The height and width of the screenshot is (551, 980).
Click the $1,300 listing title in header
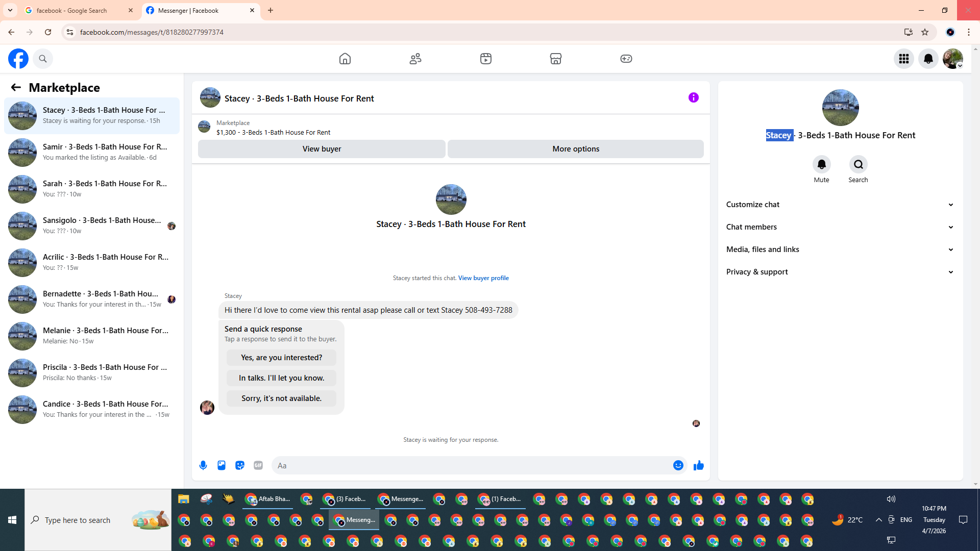[273, 133]
